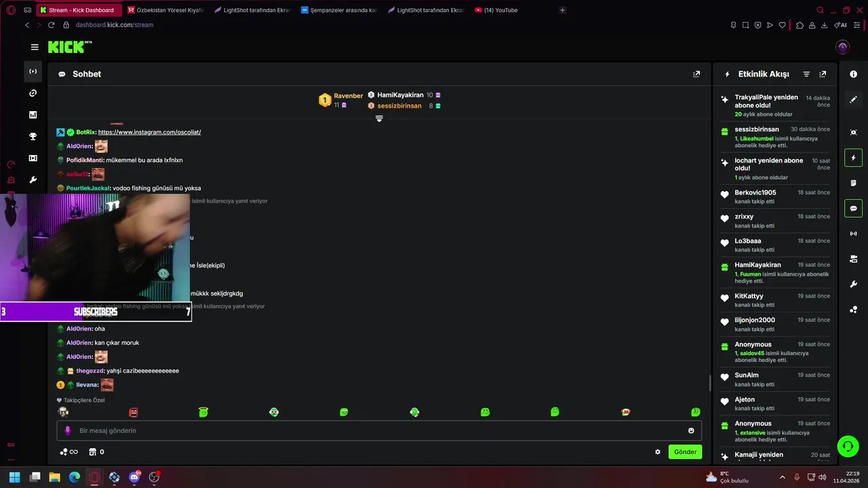Open the green headset support button

click(x=848, y=446)
